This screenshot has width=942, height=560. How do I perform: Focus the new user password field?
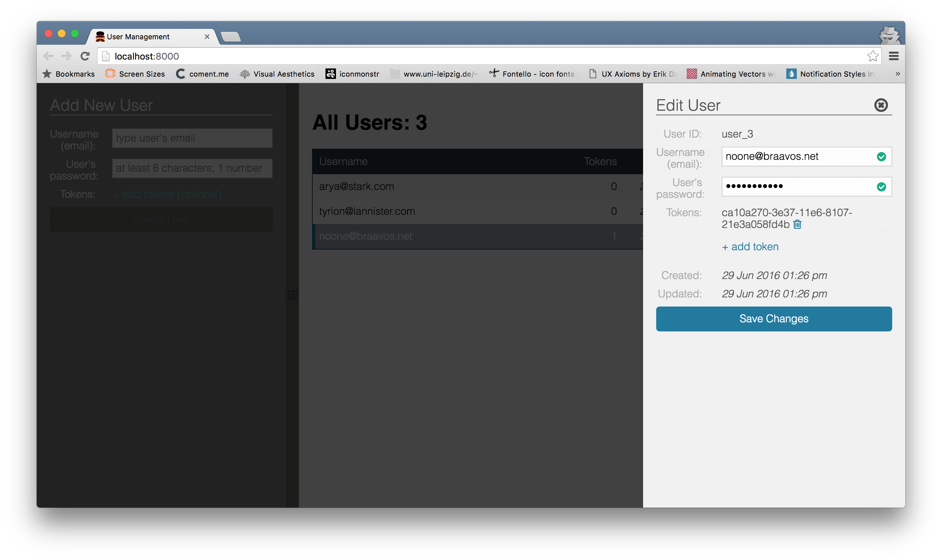pyautogui.click(x=192, y=168)
